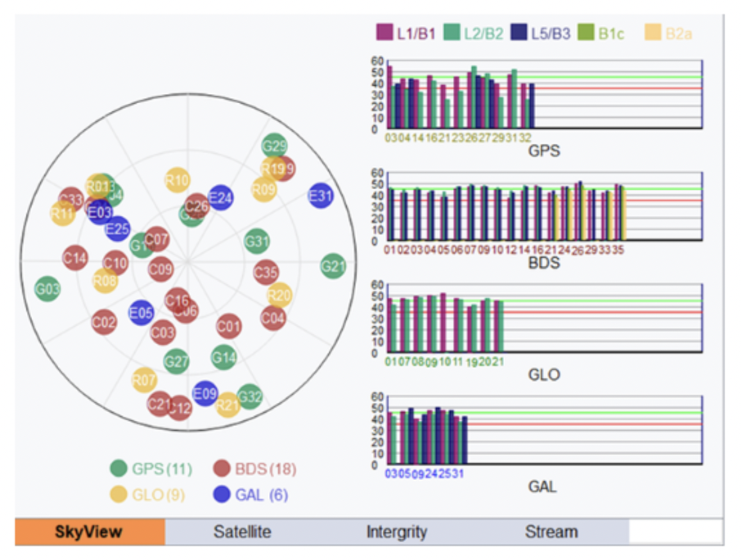Viewport: 741px width, 560px height.
Task: Switch to the SkyView tab
Action: click(x=90, y=532)
